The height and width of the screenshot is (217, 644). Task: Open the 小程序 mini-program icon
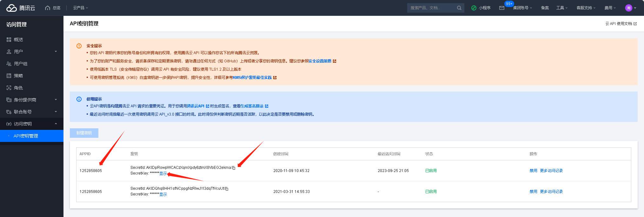(x=474, y=8)
